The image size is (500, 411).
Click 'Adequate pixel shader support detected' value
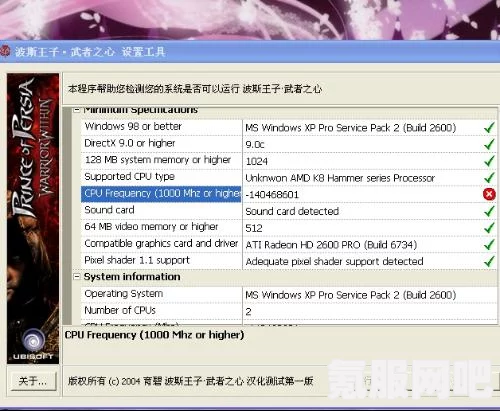(334, 262)
